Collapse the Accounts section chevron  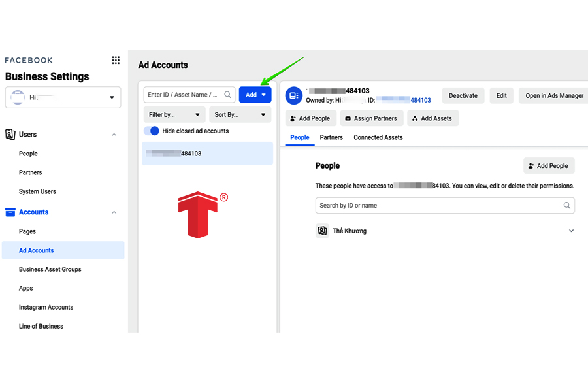pos(114,212)
